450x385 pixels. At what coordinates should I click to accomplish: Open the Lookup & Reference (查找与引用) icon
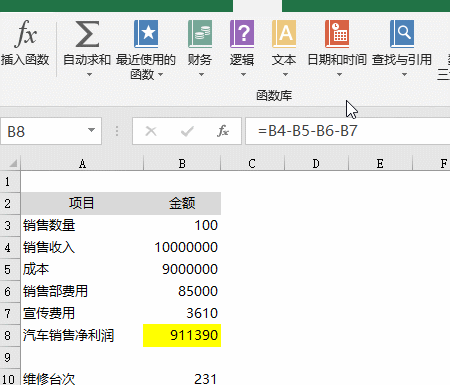click(x=402, y=34)
